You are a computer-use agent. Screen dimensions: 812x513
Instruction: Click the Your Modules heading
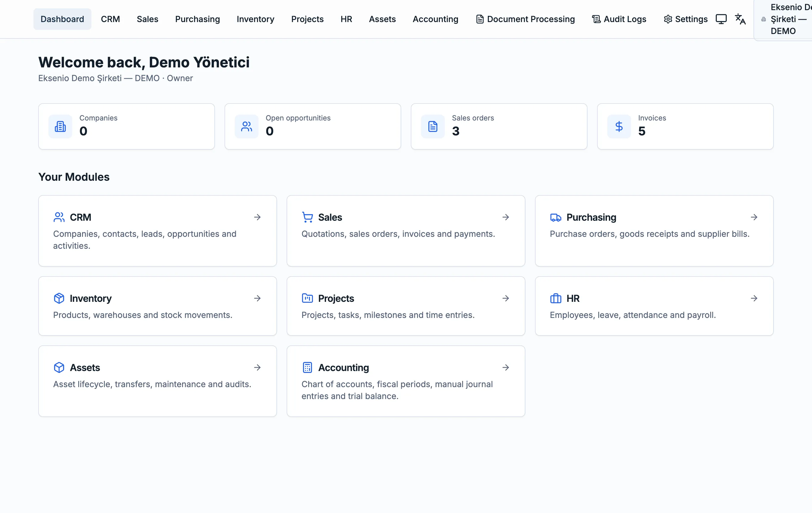click(x=74, y=177)
